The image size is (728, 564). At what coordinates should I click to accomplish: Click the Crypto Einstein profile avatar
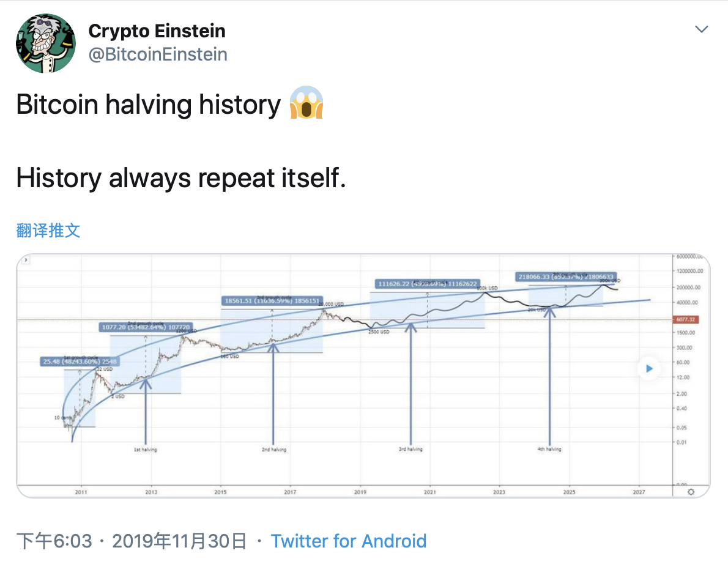click(46, 43)
